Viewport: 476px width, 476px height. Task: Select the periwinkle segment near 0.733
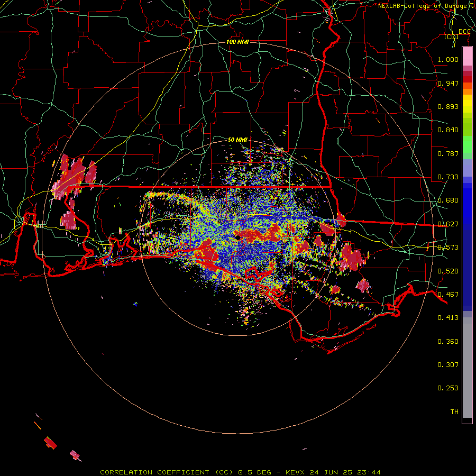coord(467,168)
